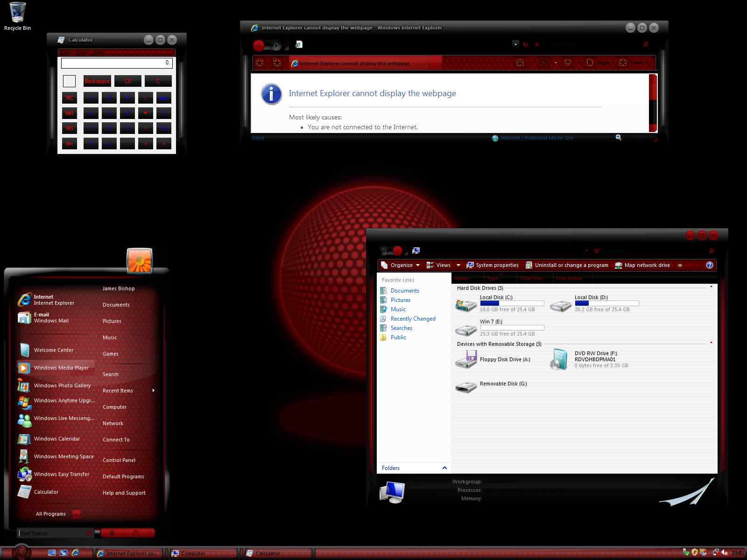
Task: Select the Local Disk (C:) drive icon
Action: pyautogui.click(x=466, y=305)
